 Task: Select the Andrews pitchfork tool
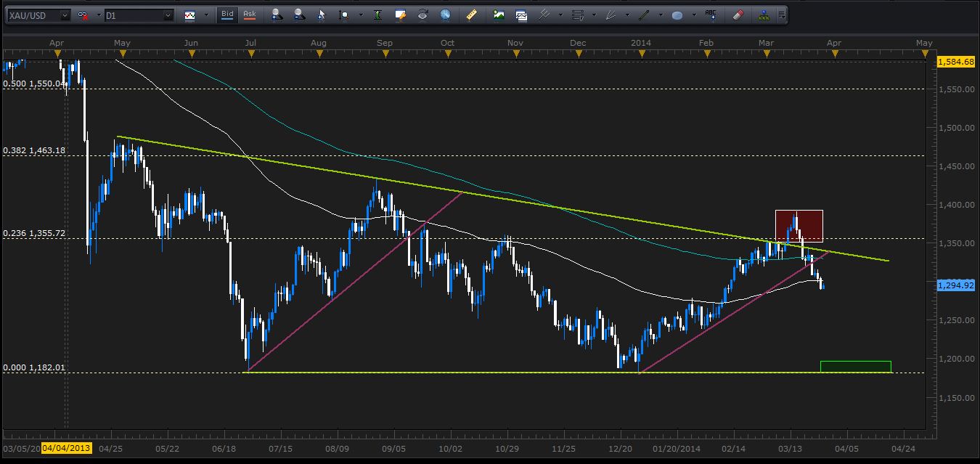[544, 15]
